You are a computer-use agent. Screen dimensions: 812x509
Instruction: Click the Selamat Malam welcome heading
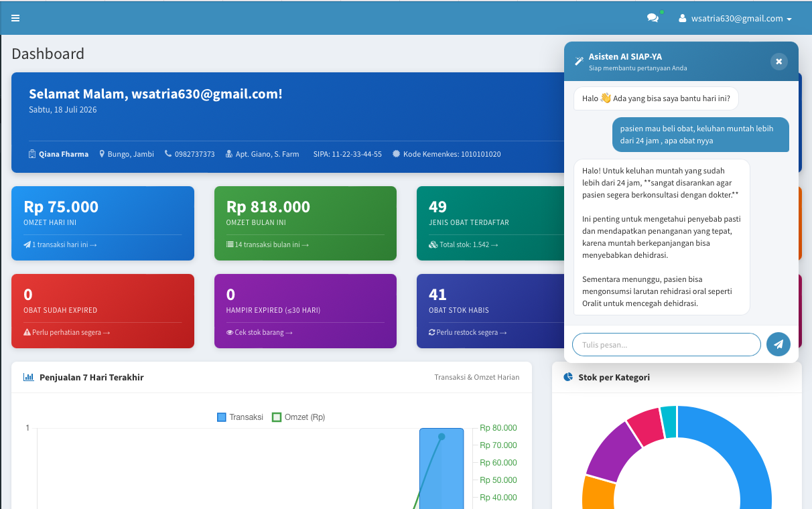click(155, 94)
